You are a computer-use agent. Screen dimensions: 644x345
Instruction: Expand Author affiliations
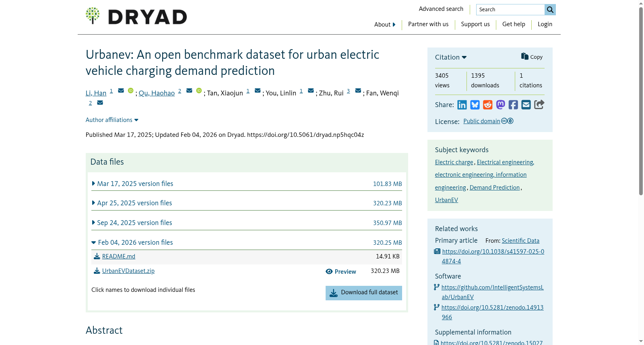point(112,120)
